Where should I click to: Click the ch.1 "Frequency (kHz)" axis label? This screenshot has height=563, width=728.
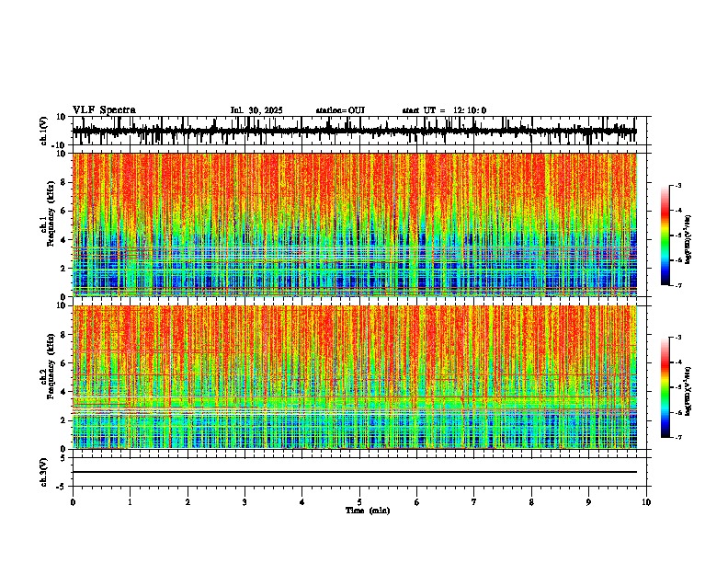[51, 214]
